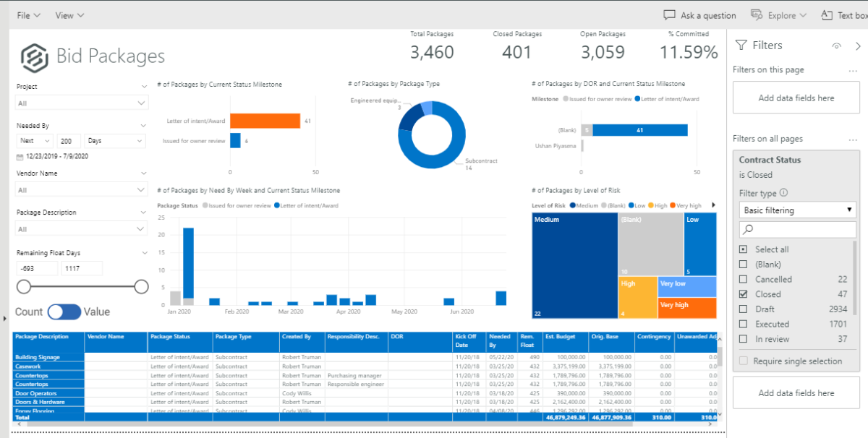Switch the Count/Value toggle
Image resolution: width=868 pixels, height=438 pixels.
click(x=64, y=312)
